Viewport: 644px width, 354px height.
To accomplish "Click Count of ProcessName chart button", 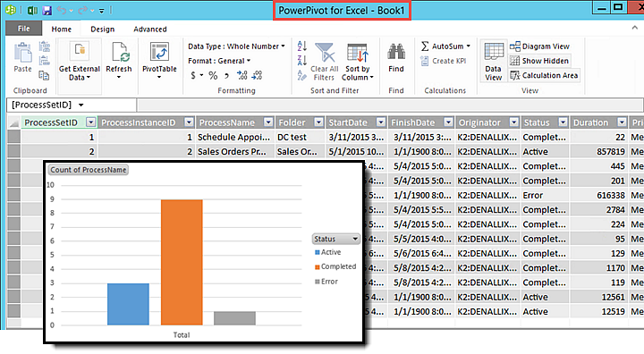I will click(89, 170).
